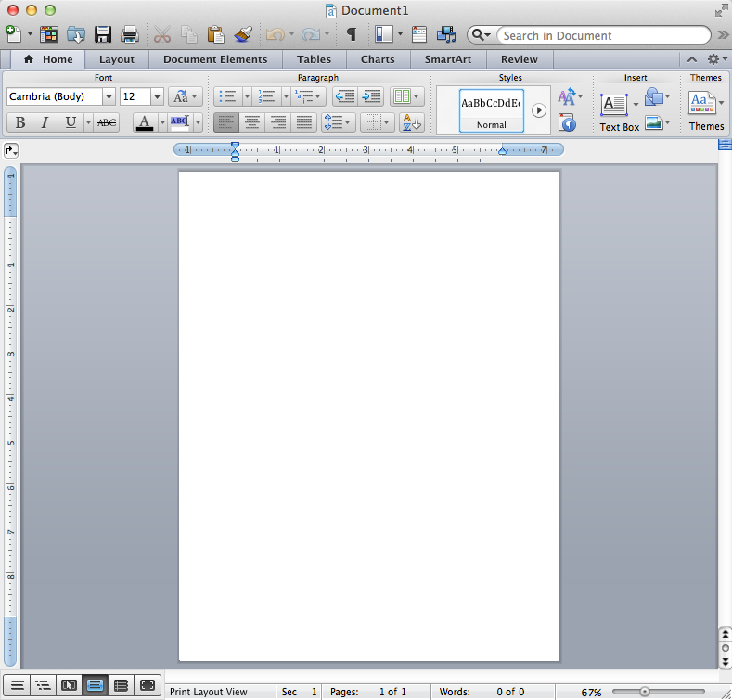Click the Format Painter brush icon
This screenshot has width=732, height=700.
243,35
